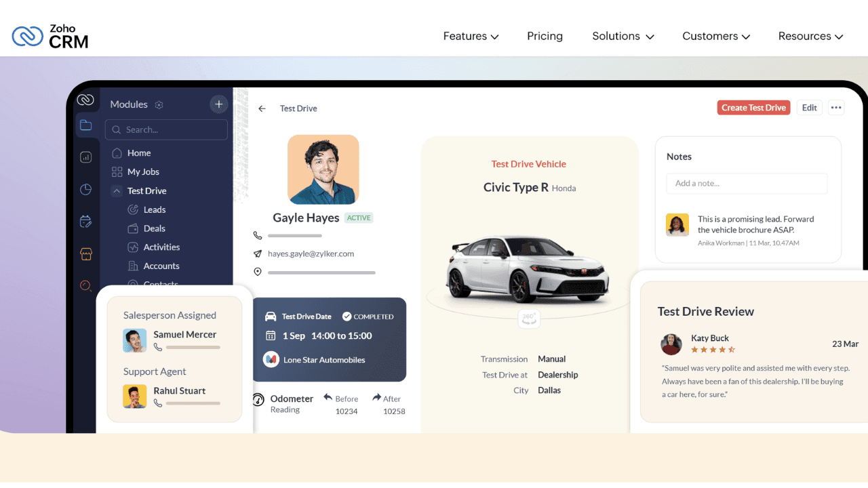
Task: Click the Odometer gauge icon
Action: 258,399
